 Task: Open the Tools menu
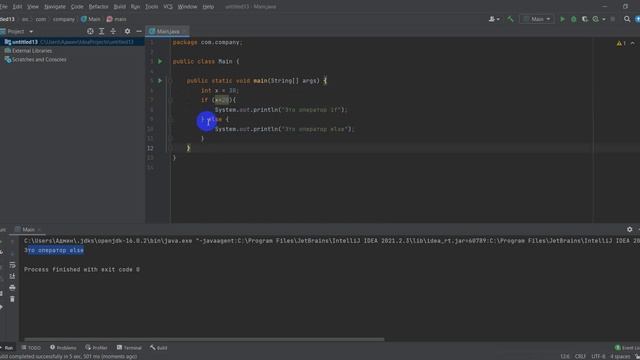tap(151, 7)
